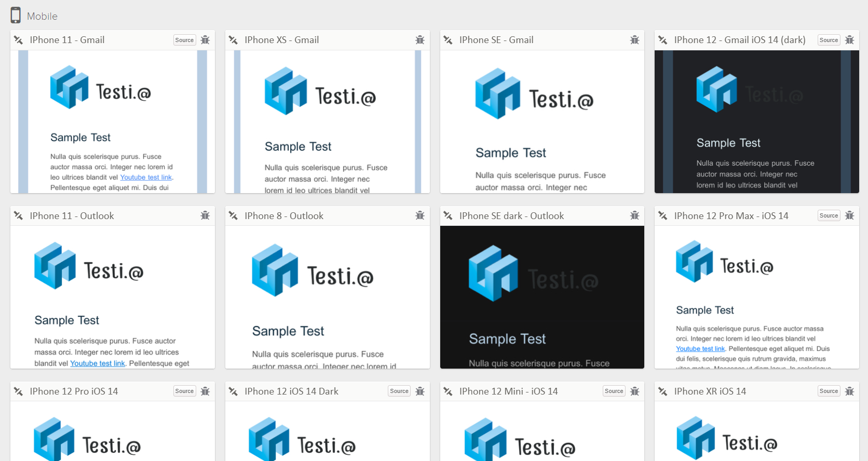Click tools icon on iPhone 12 - Gmail iOS 14 (dark)
The height and width of the screenshot is (461, 868).
tap(663, 40)
